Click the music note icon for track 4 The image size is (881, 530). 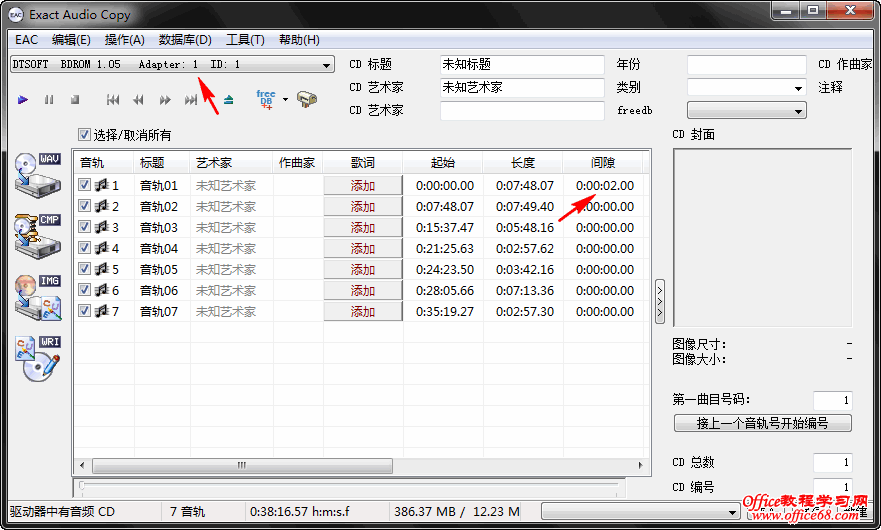pyautogui.click(x=102, y=248)
